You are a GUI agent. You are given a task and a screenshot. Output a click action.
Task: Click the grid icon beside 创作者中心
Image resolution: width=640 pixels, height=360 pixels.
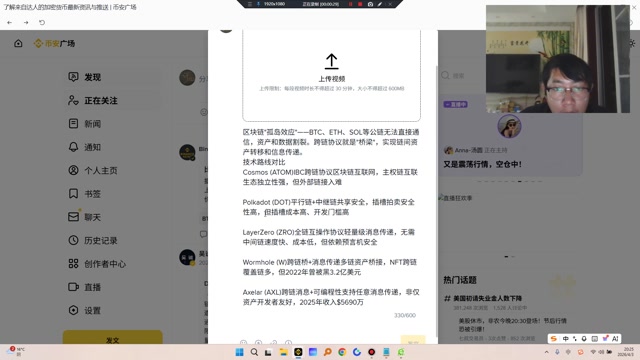pos(73,264)
